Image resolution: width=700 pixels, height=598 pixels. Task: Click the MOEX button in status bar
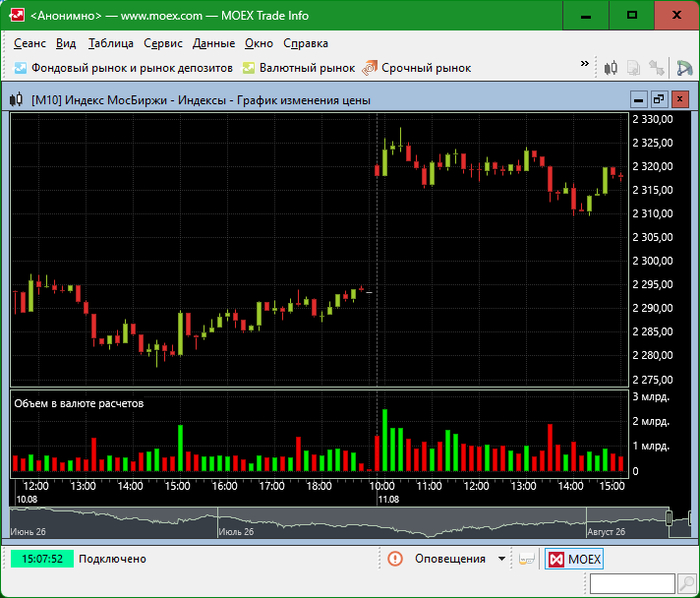tap(574, 559)
